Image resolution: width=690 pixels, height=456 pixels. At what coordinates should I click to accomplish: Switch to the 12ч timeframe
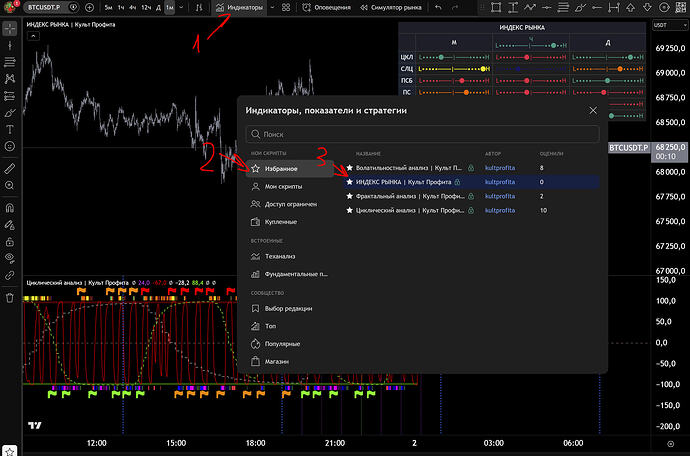146,7
